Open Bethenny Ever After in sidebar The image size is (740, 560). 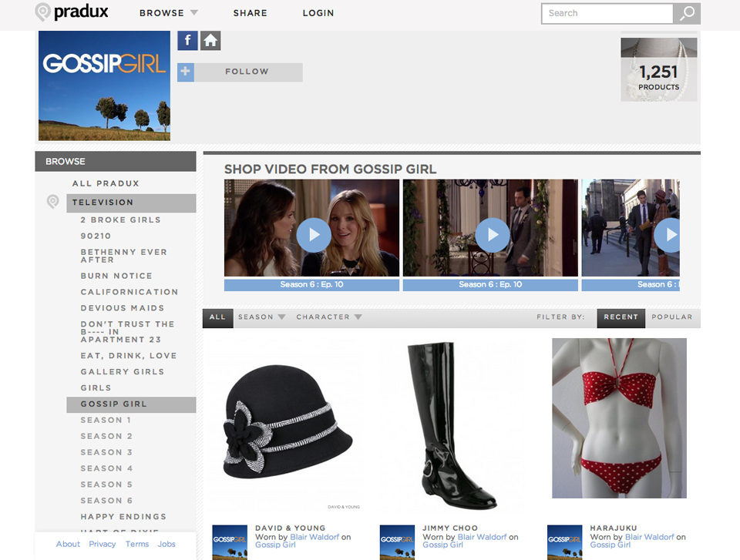(123, 256)
